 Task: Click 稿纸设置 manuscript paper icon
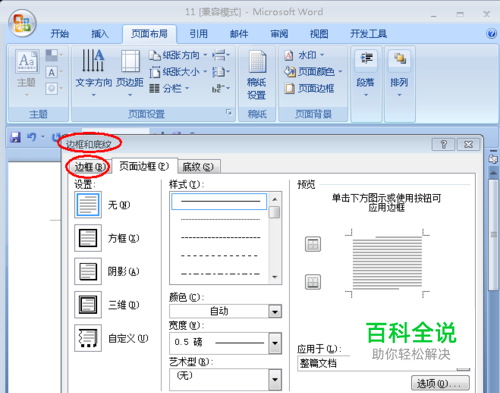pos(257,75)
